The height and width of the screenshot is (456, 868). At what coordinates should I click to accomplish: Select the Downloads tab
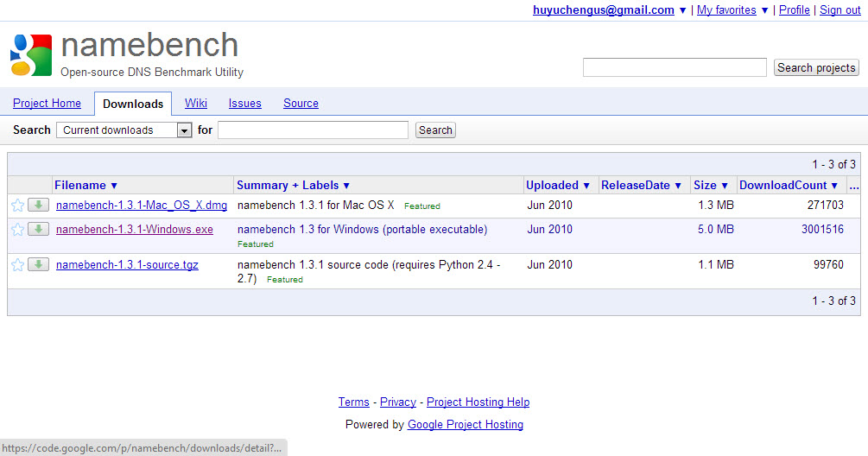tap(133, 104)
